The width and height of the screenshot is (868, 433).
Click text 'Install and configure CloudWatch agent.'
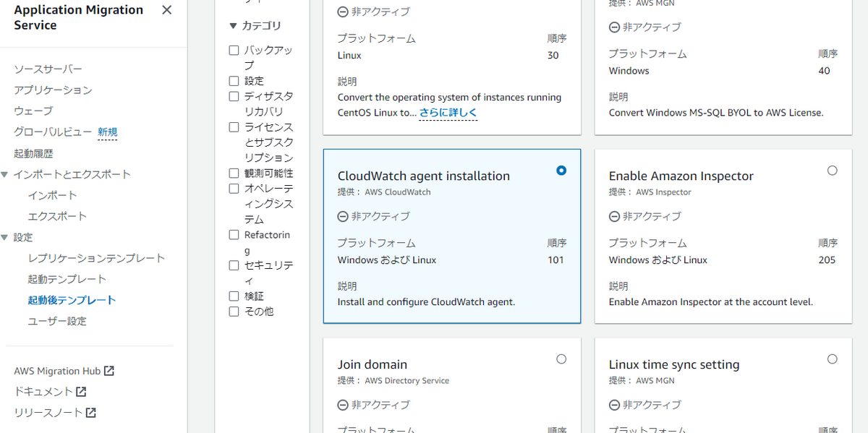[x=427, y=302]
